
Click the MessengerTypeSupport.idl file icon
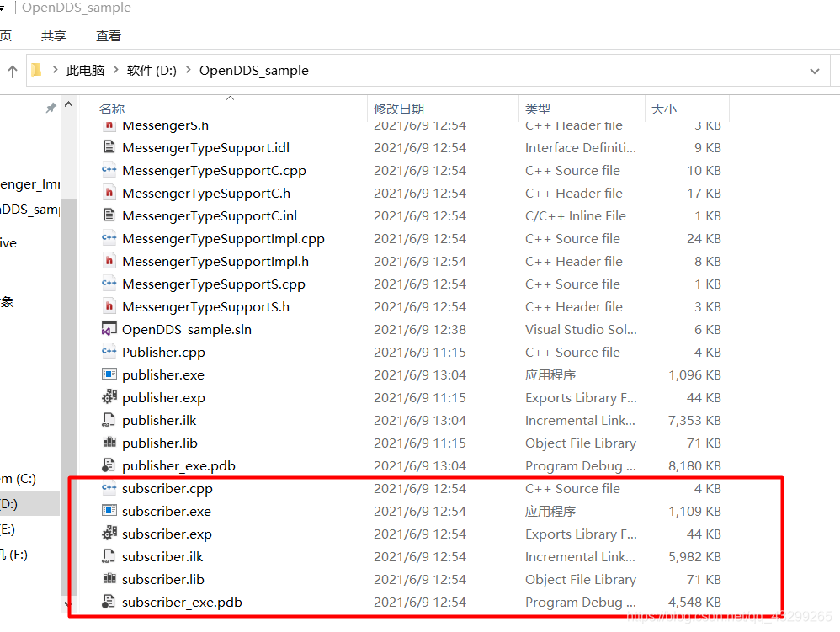click(109, 146)
